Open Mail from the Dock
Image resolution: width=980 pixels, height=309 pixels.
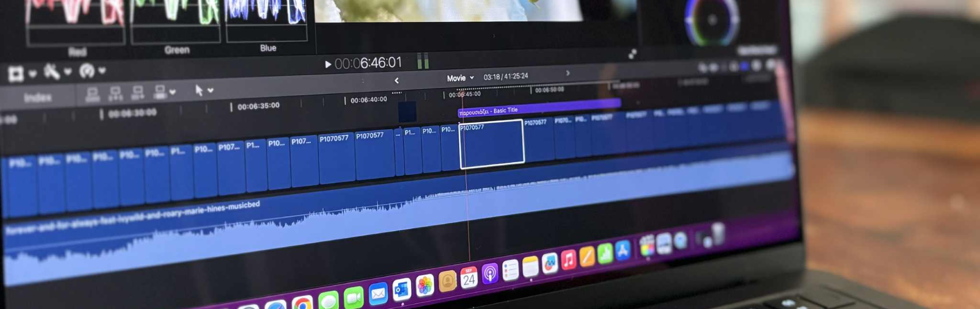point(378,294)
